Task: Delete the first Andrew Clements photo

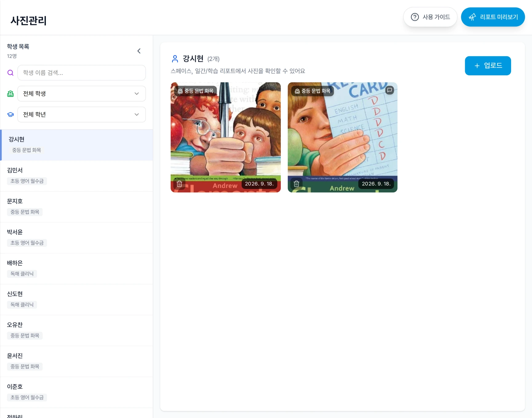Action: [179, 184]
